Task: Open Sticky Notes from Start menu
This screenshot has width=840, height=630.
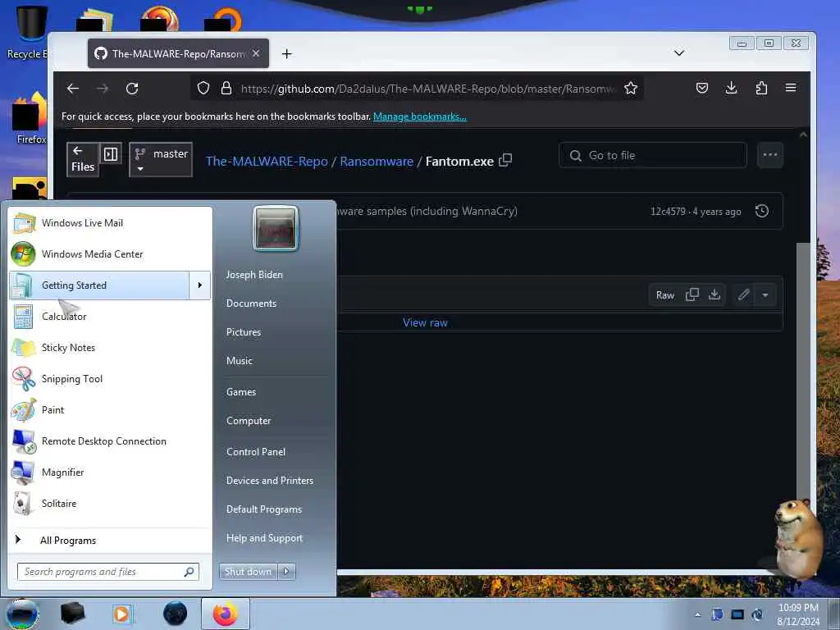Action: tap(110, 348)
